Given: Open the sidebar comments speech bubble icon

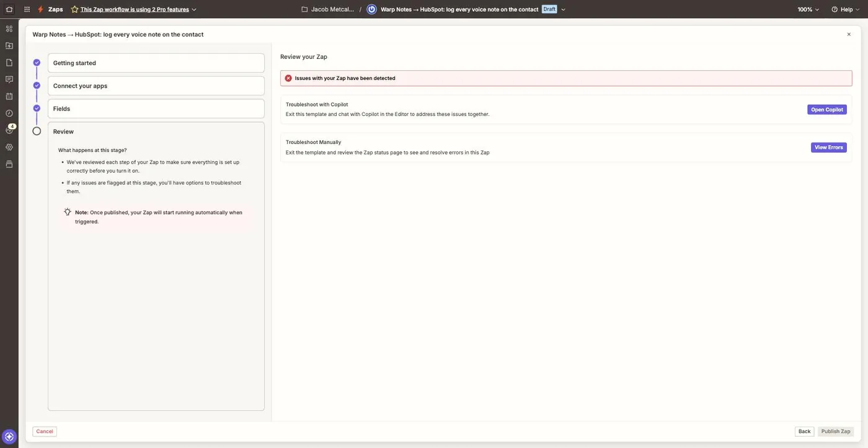Looking at the screenshot, I should [9, 79].
